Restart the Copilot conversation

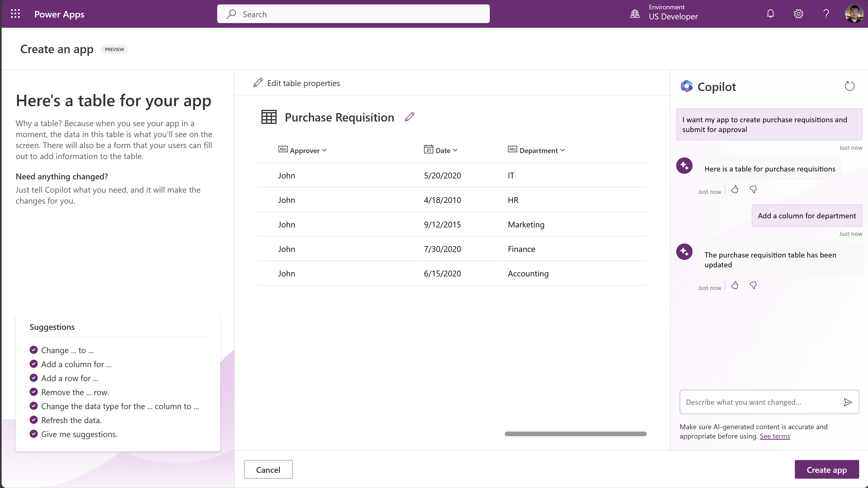point(850,86)
